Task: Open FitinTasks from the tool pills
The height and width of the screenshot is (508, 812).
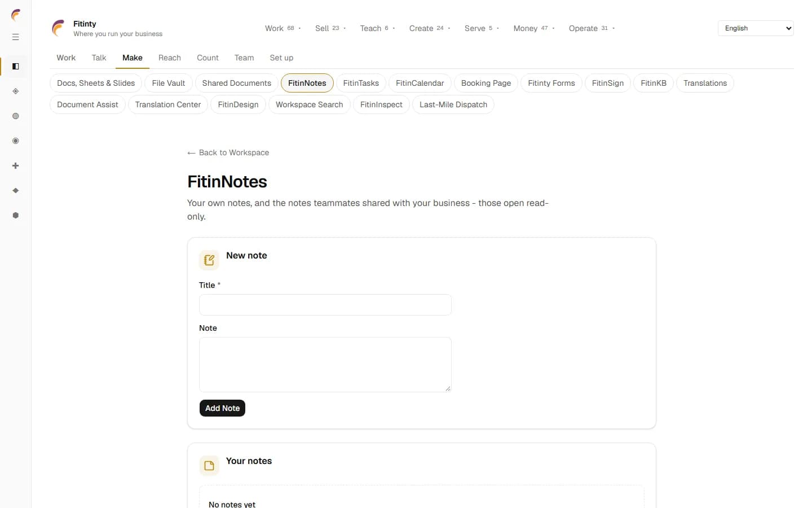Action: tap(361, 83)
